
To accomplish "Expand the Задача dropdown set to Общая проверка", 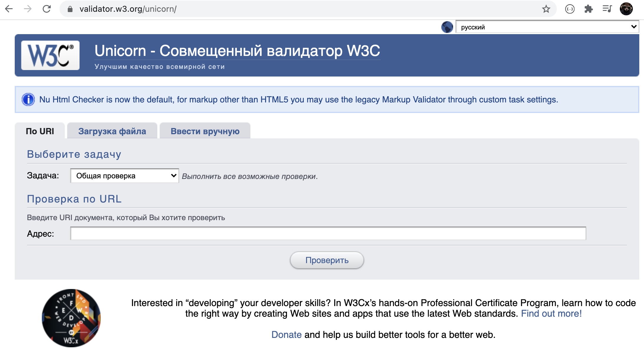I will click(x=125, y=176).
